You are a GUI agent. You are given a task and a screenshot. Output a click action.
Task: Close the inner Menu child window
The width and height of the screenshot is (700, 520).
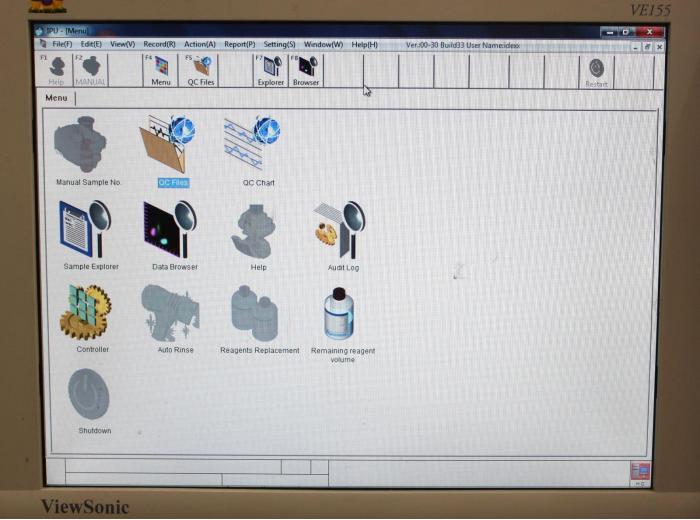659,47
